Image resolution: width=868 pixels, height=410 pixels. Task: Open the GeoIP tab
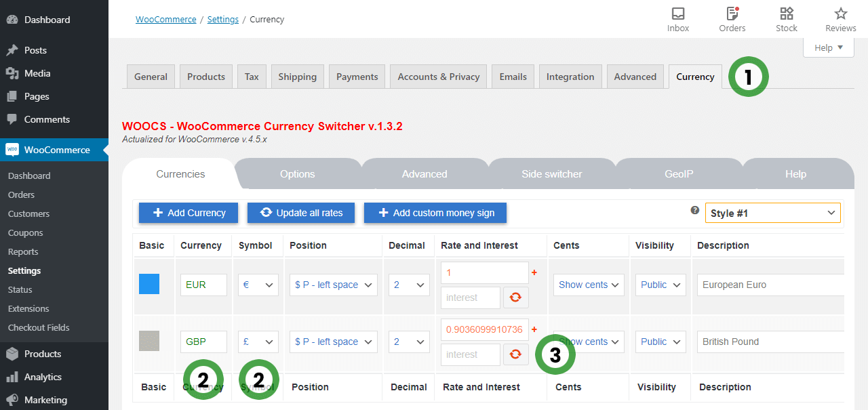[x=679, y=174]
